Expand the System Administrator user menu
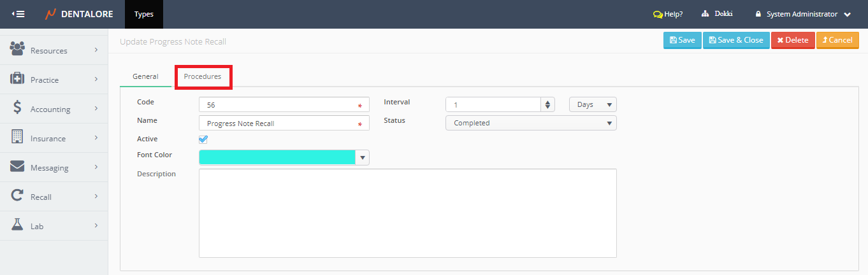This screenshot has width=868, height=275. [803, 14]
